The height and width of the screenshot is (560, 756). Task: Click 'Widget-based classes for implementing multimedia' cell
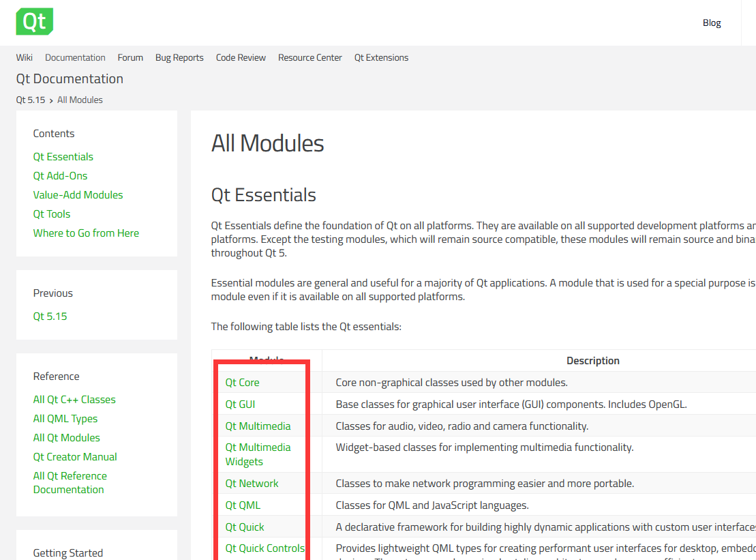tap(485, 447)
